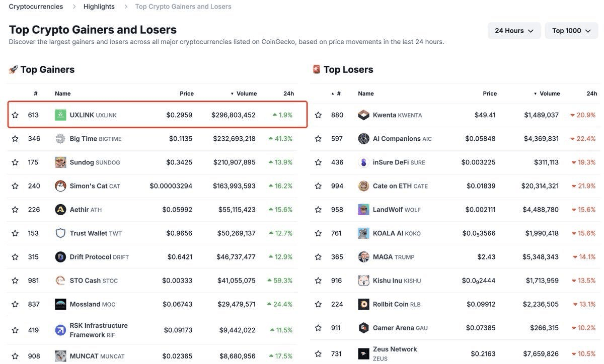Click STO Cash 59.3% gain value
Image resolution: width=604 pixels, height=364 pixels.
280,281
